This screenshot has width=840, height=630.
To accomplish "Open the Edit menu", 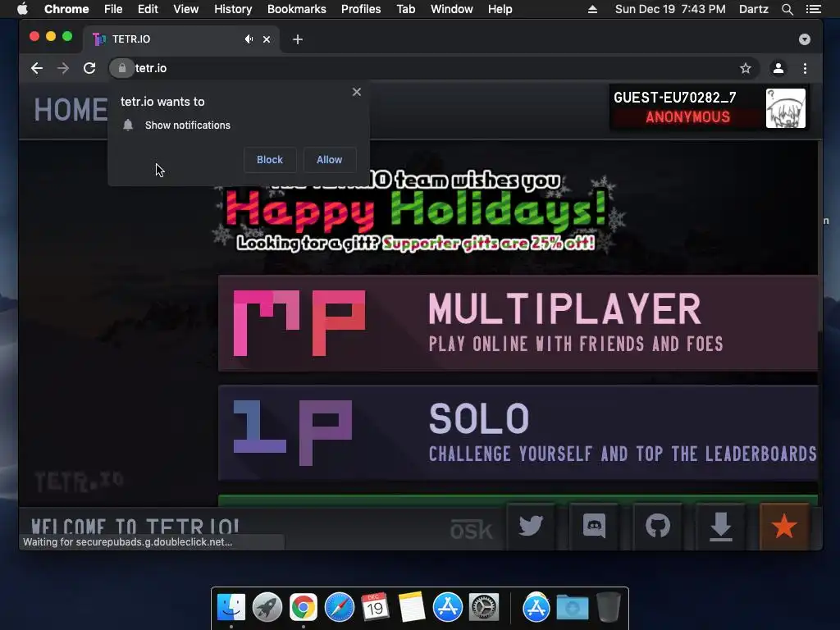I will click(148, 9).
